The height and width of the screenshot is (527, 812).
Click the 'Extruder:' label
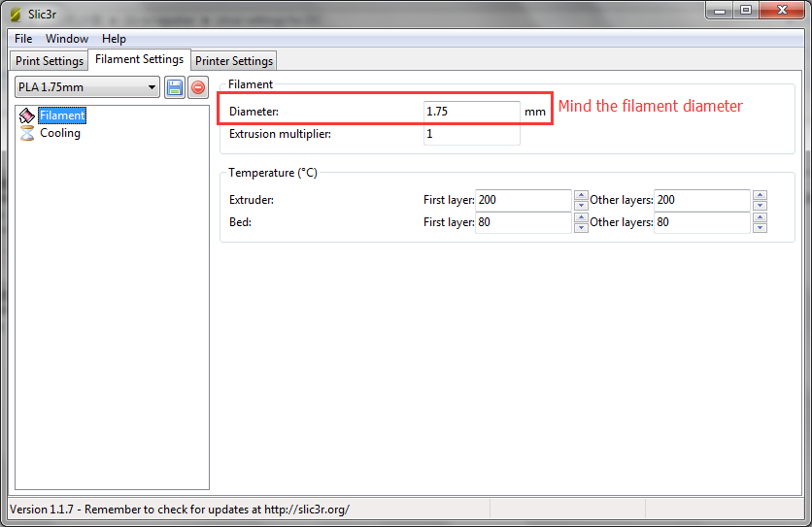(x=252, y=200)
